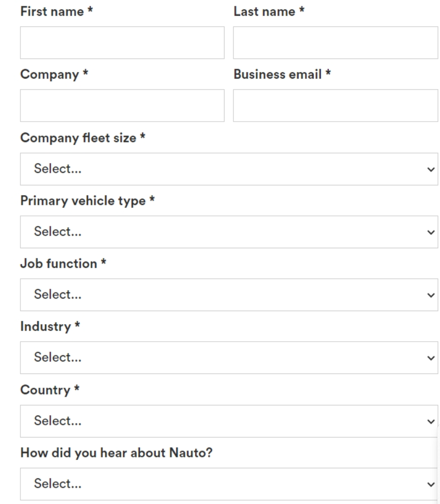Click the 'First name *' label

point(53,12)
